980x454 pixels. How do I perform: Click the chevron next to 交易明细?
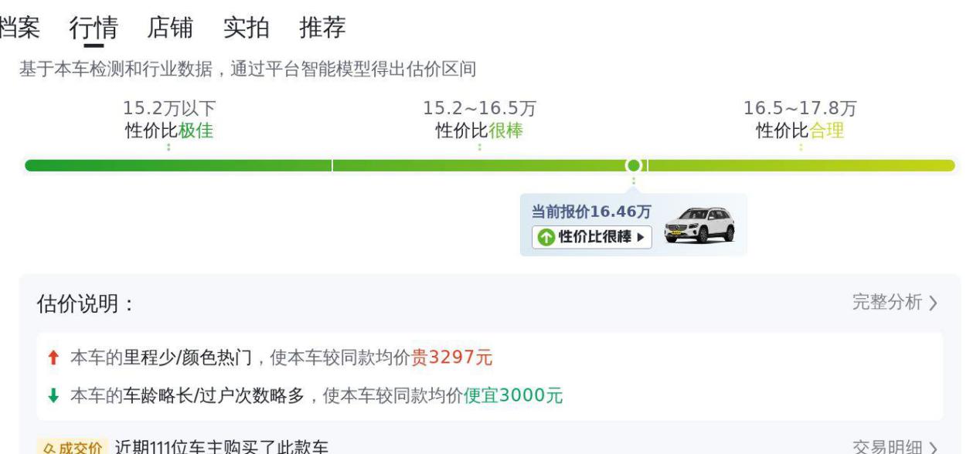pyautogui.click(x=934, y=448)
